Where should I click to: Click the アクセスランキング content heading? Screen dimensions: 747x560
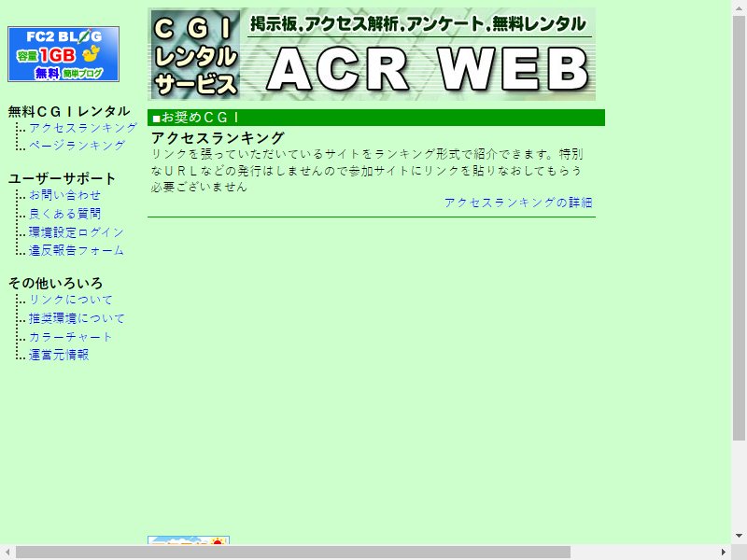point(218,138)
